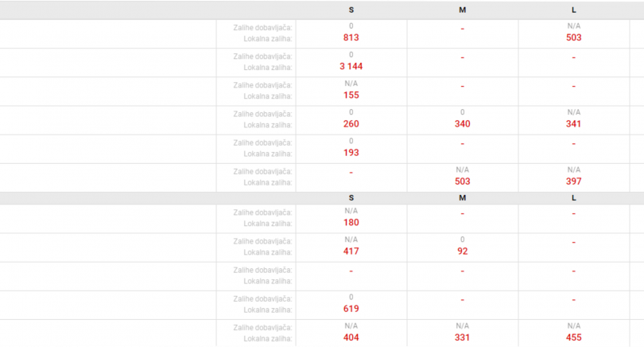Select the 619 stock quantity
644x347 pixels.
coord(351,309)
